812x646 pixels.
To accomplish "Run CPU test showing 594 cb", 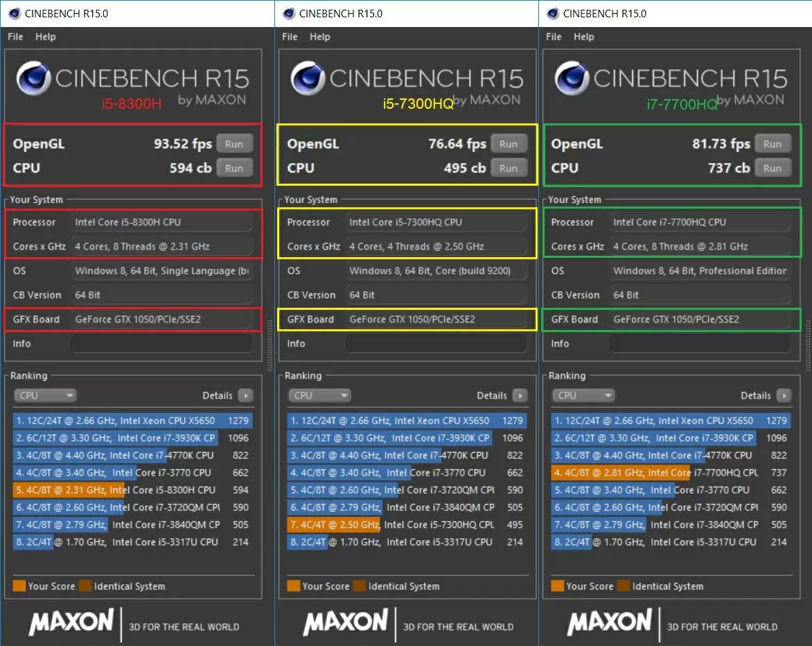I will [234, 168].
